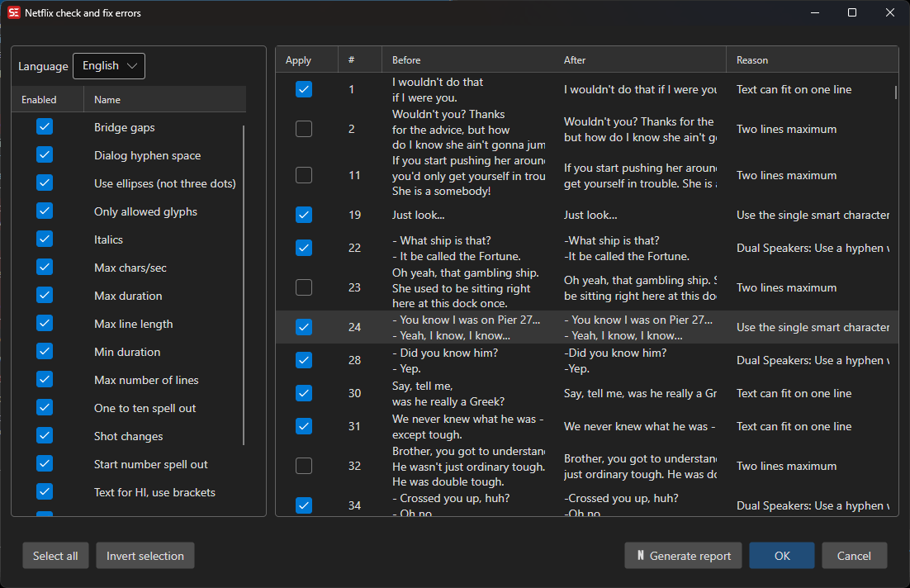The width and height of the screenshot is (910, 588).
Task: Click Select all button
Action: pyautogui.click(x=55, y=556)
